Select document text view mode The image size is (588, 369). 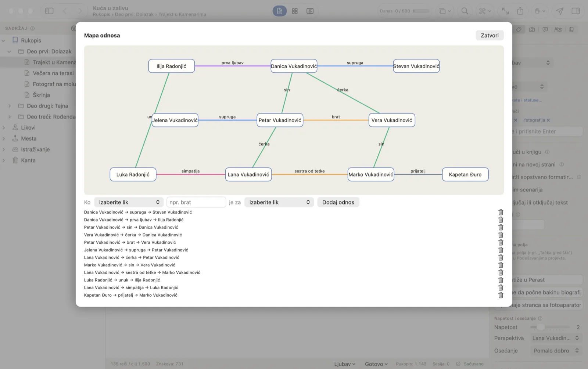point(279,11)
